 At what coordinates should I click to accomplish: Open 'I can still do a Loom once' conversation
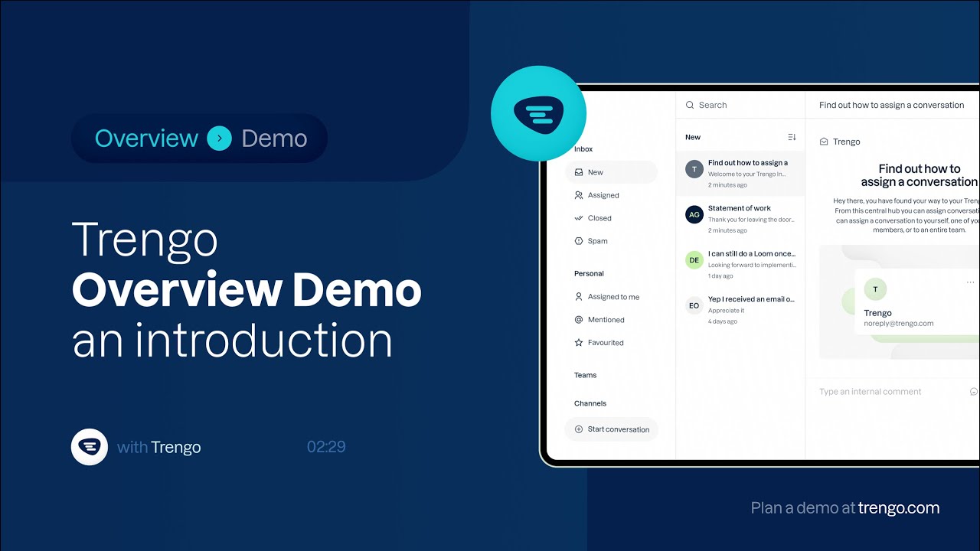pyautogui.click(x=740, y=264)
